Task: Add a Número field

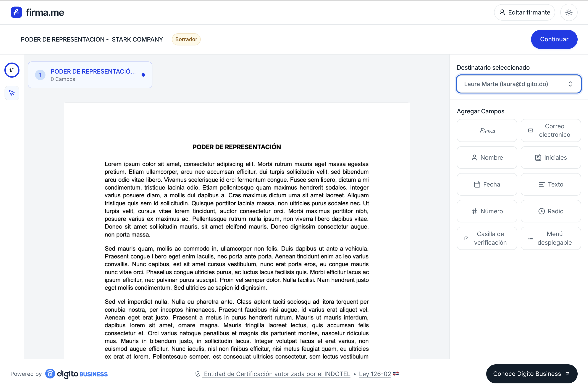Action: click(x=487, y=211)
